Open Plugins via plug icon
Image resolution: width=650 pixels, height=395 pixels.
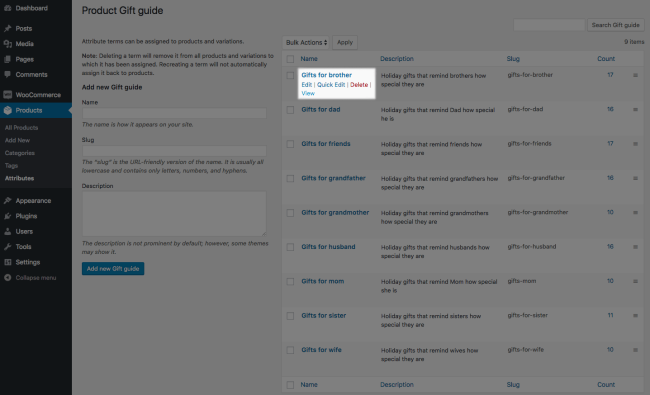tap(7, 216)
